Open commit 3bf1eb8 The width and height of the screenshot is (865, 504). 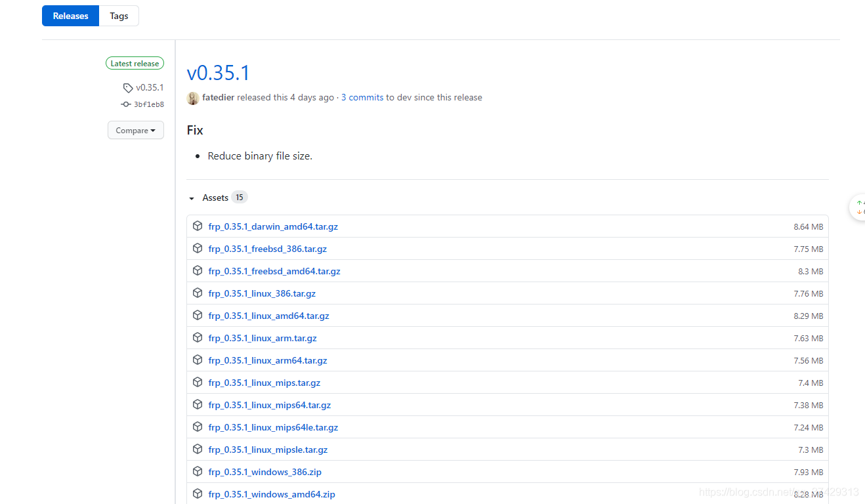tap(149, 104)
